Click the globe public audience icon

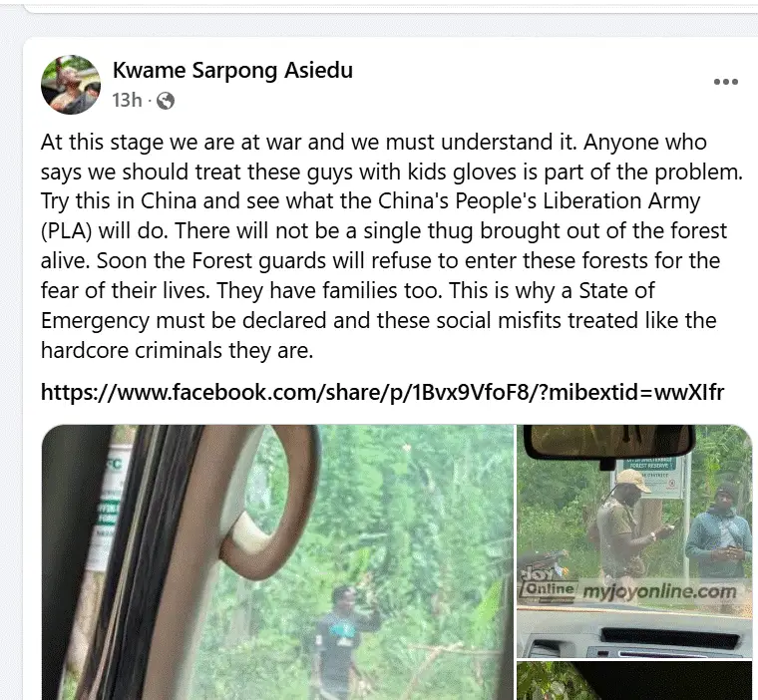click(x=166, y=101)
